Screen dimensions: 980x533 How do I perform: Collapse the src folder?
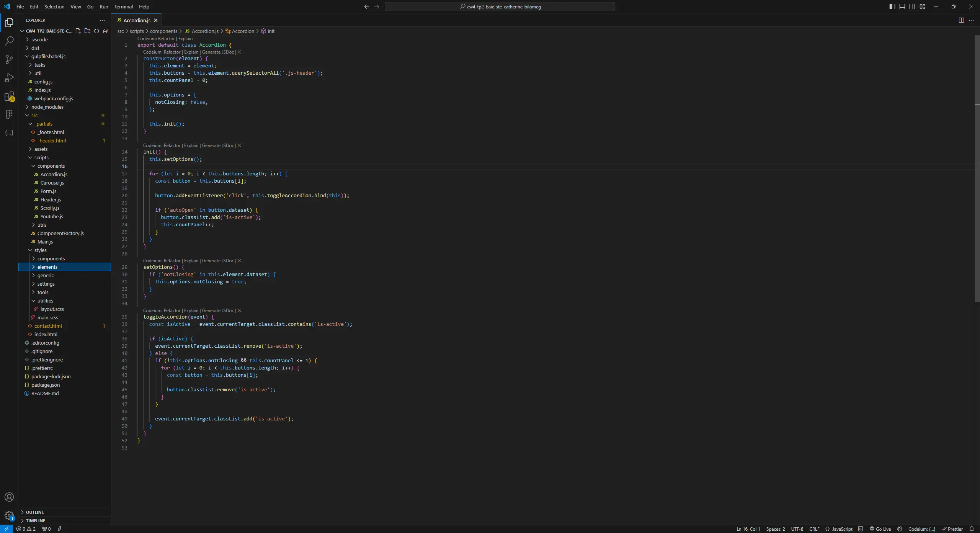point(34,115)
